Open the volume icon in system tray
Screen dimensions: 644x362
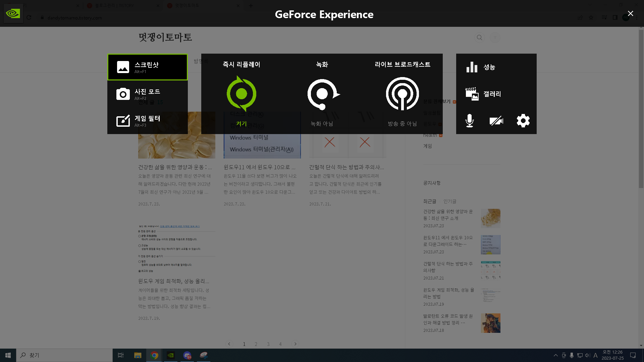588,355
